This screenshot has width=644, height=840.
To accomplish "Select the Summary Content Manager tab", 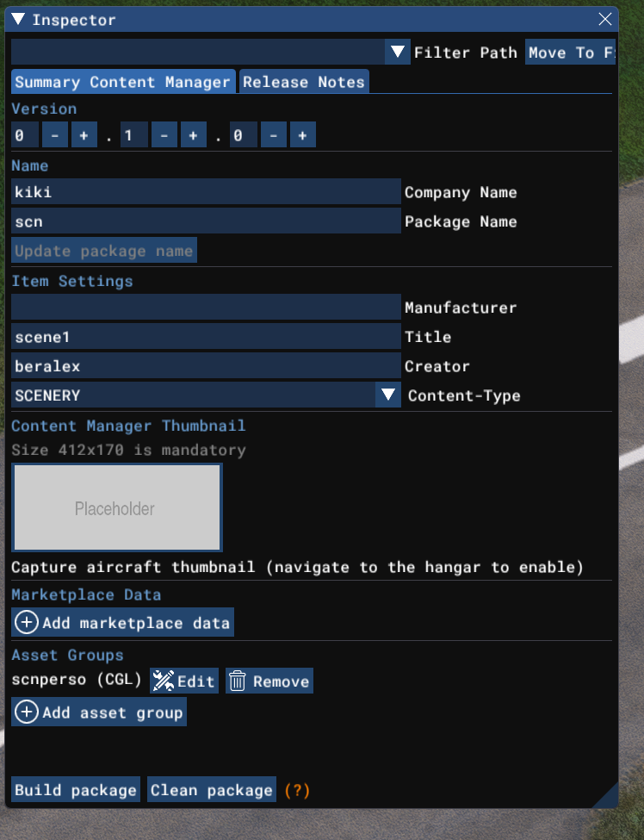I will (123, 82).
